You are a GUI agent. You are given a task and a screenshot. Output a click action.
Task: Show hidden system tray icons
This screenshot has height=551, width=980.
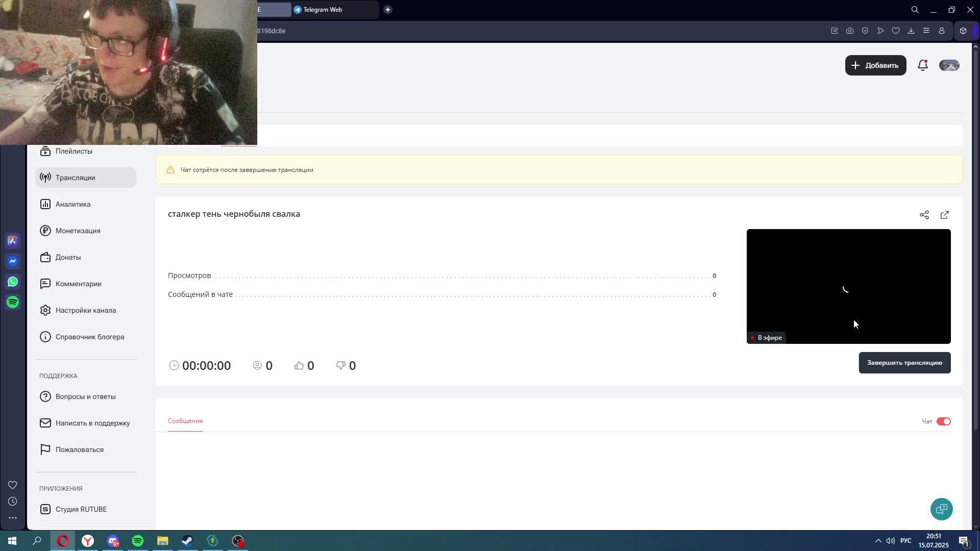click(x=878, y=541)
